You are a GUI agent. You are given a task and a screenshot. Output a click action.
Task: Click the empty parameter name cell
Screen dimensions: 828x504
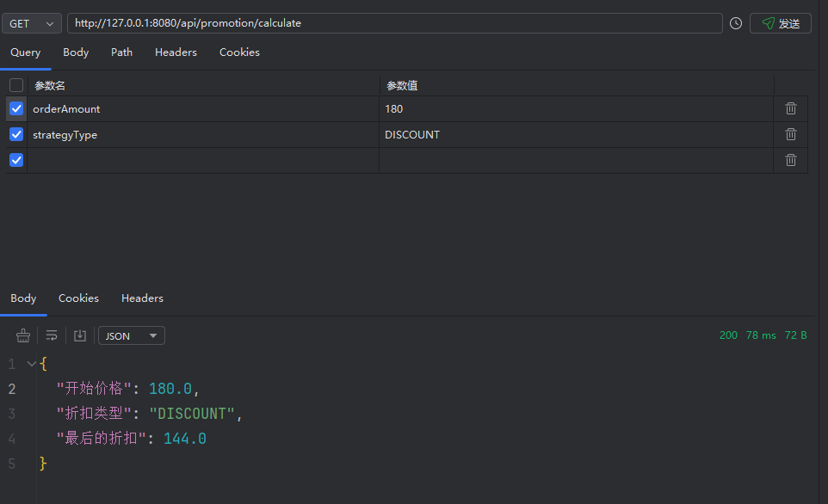tap(203, 161)
